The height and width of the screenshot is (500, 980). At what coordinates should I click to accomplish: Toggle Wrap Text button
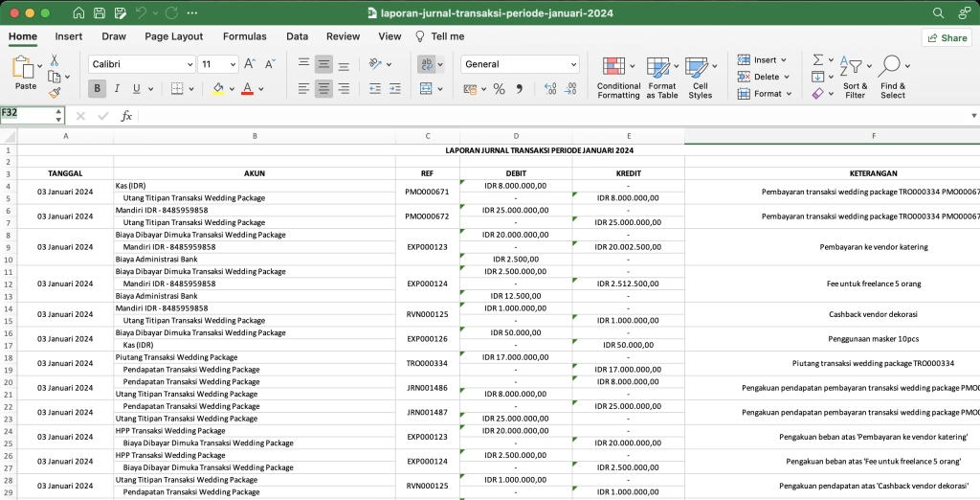pyautogui.click(x=426, y=64)
